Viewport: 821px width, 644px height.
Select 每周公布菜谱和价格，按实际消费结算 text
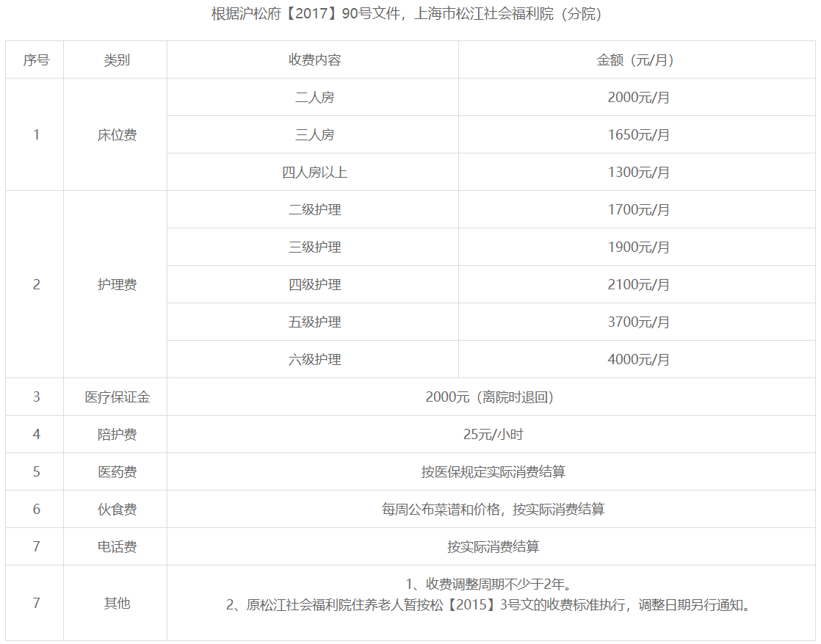pos(493,509)
